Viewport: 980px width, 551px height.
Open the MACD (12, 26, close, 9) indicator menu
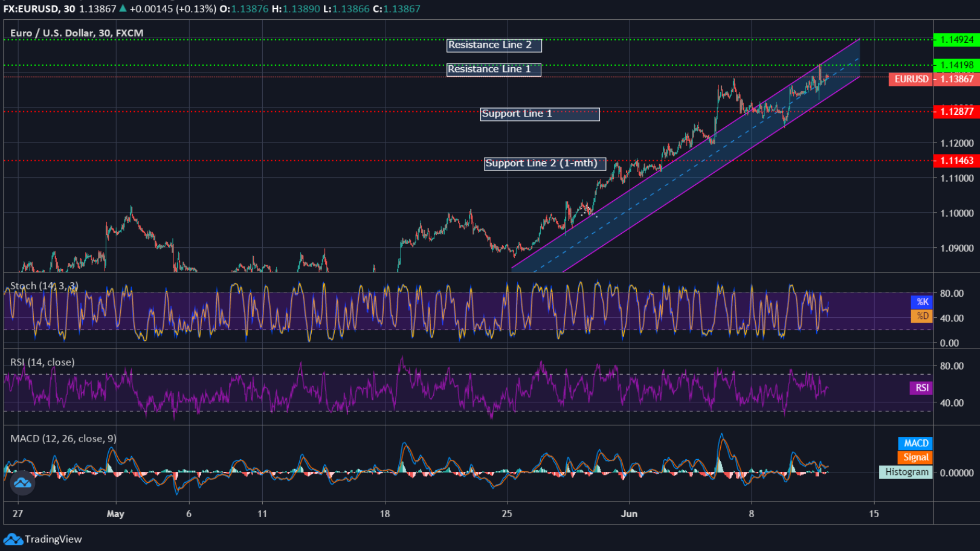(x=62, y=439)
